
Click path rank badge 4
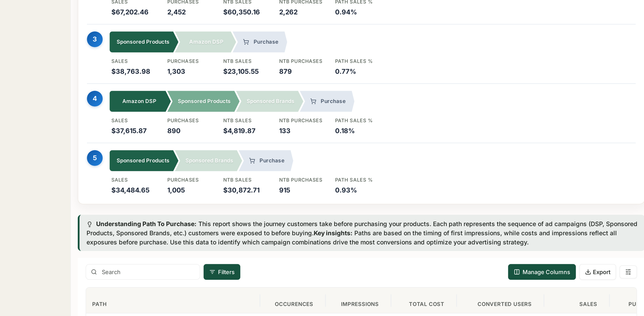95,98
